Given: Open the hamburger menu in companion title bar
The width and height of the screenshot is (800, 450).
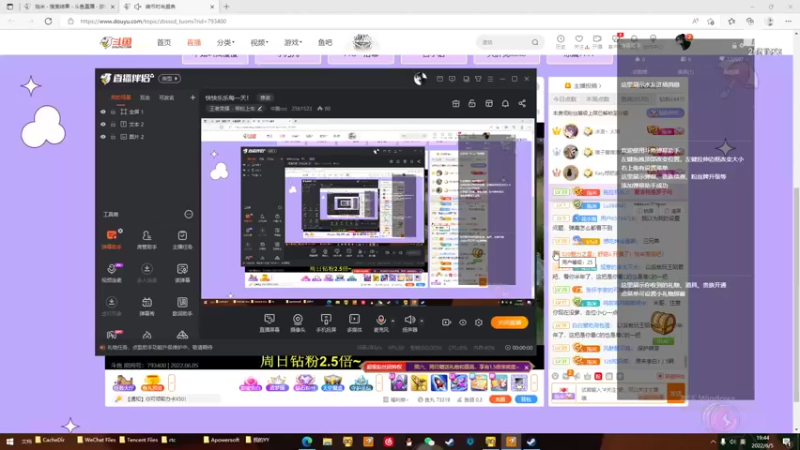Looking at the screenshot, I should click(x=490, y=79).
